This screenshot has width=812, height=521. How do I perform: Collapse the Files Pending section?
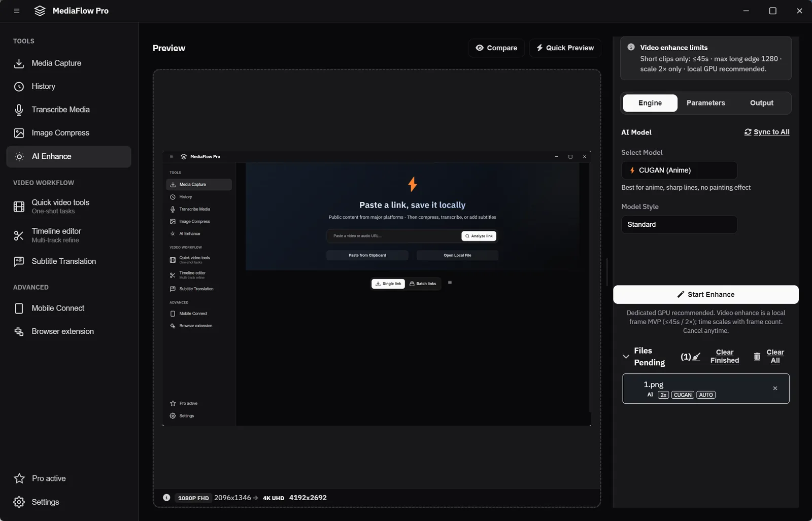626,357
